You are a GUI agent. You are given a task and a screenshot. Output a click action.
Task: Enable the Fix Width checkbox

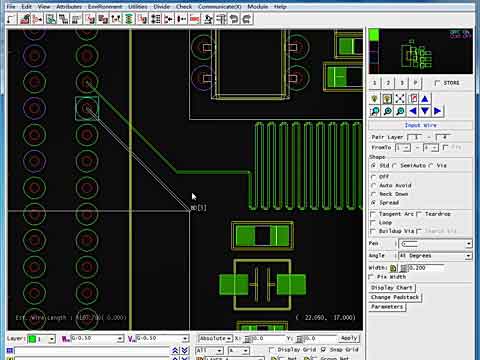click(371, 277)
